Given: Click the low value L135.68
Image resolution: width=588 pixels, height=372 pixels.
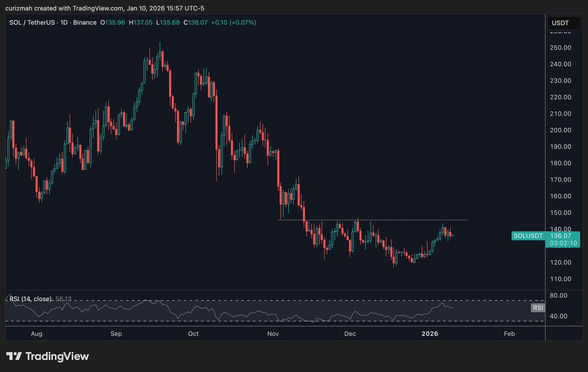Looking at the screenshot, I should click(168, 23).
